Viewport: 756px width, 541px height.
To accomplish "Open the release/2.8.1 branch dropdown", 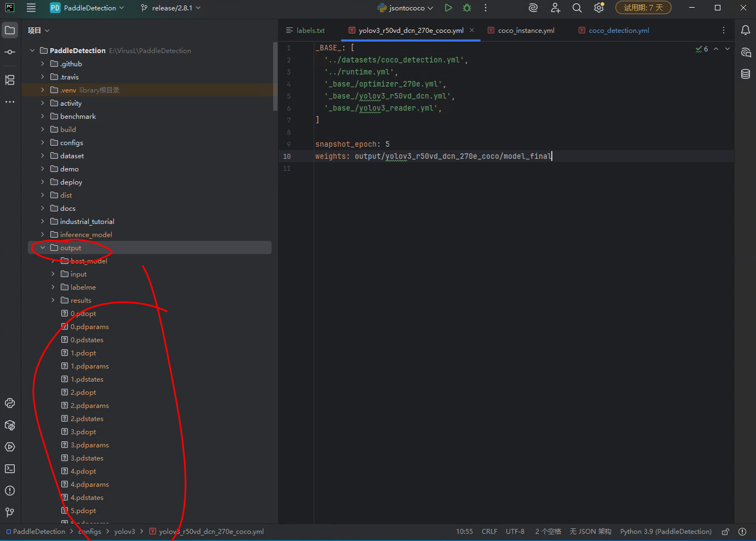I will [x=171, y=8].
